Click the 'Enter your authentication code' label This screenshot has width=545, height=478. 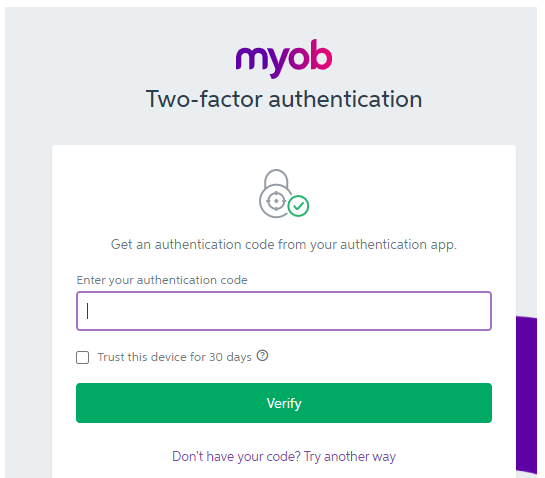[x=162, y=280]
